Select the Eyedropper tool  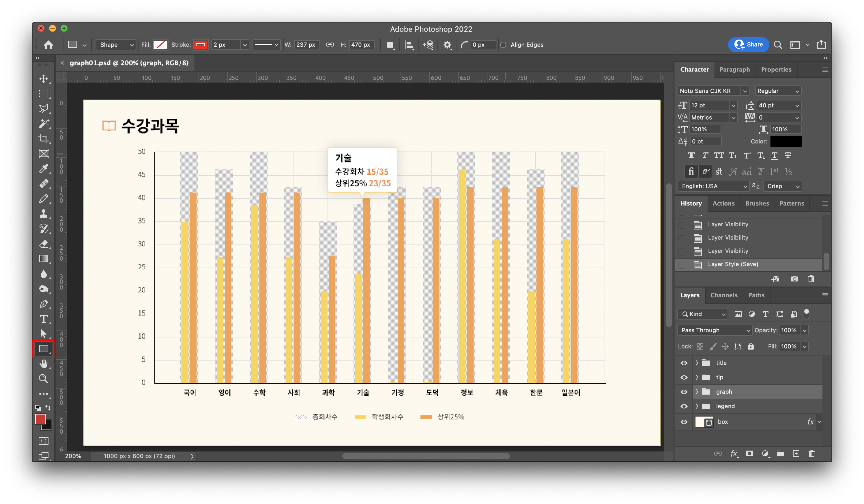click(x=44, y=168)
